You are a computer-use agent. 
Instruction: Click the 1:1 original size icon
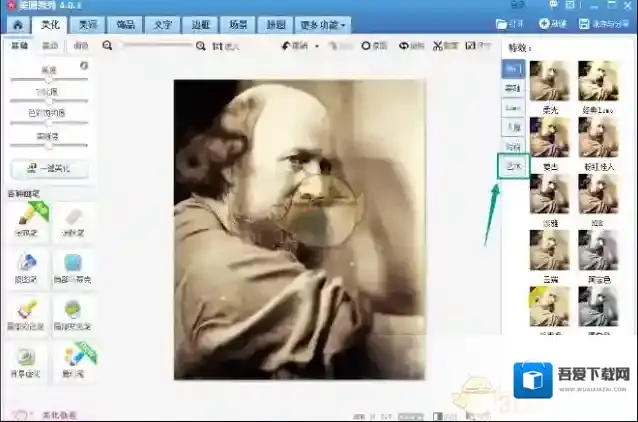[x=216, y=46]
